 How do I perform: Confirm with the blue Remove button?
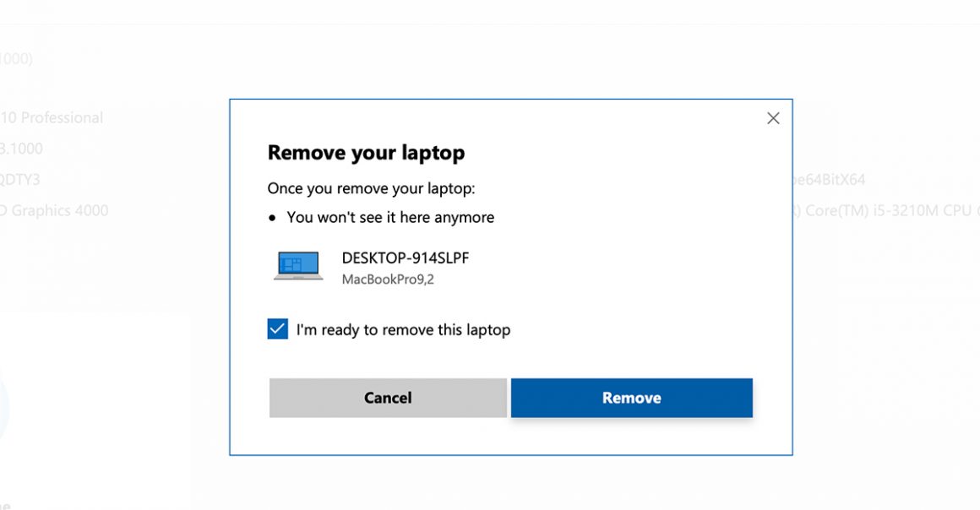tap(632, 398)
